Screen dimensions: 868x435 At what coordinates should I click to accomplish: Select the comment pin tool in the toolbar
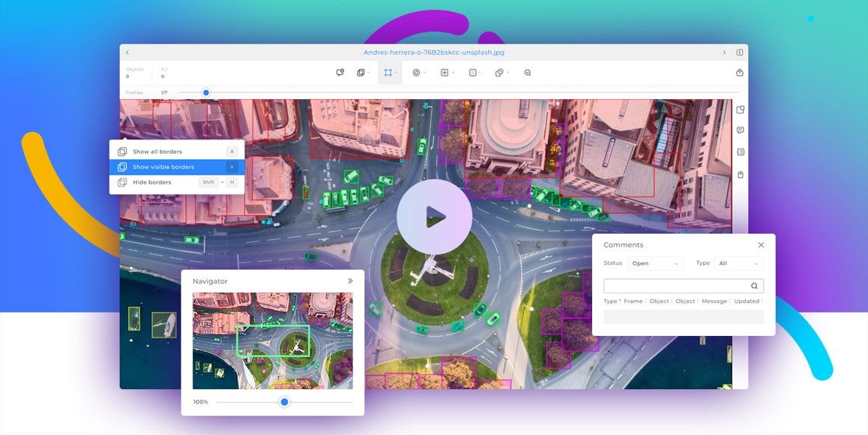(340, 72)
